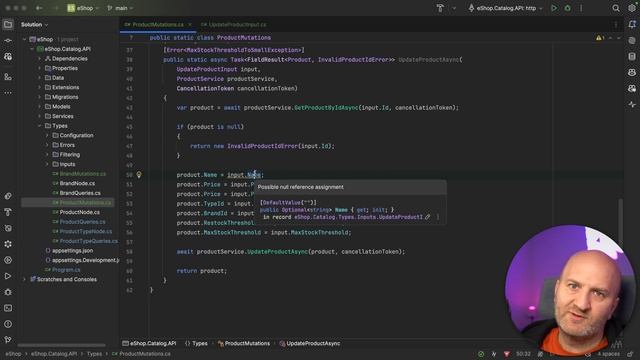Image resolution: width=640 pixels, height=360 pixels.
Task: Open Notifications bell icon in right strip
Action: click(632, 24)
